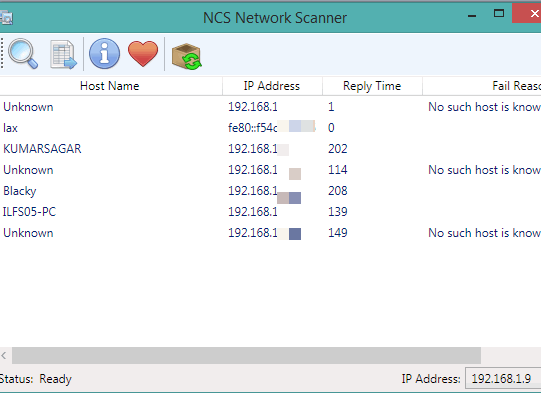Click the scrollbar left arrow
541x393 pixels.
pyautogui.click(x=4, y=355)
